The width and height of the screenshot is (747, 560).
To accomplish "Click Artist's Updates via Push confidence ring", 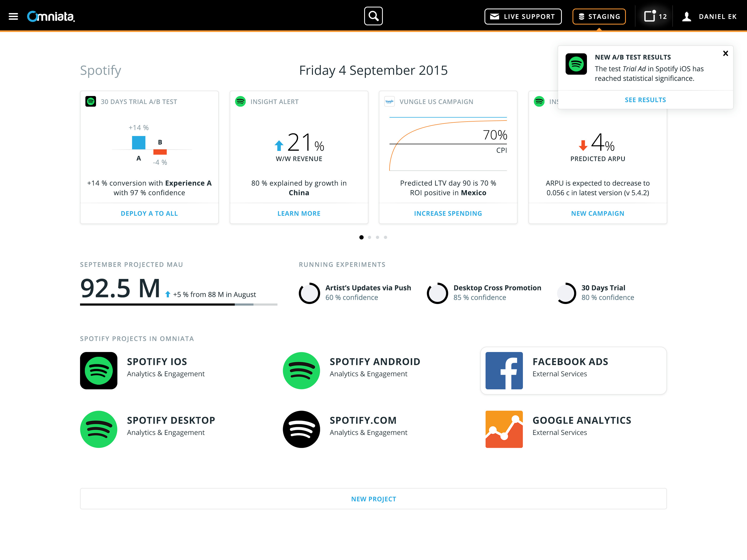I will [309, 293].
